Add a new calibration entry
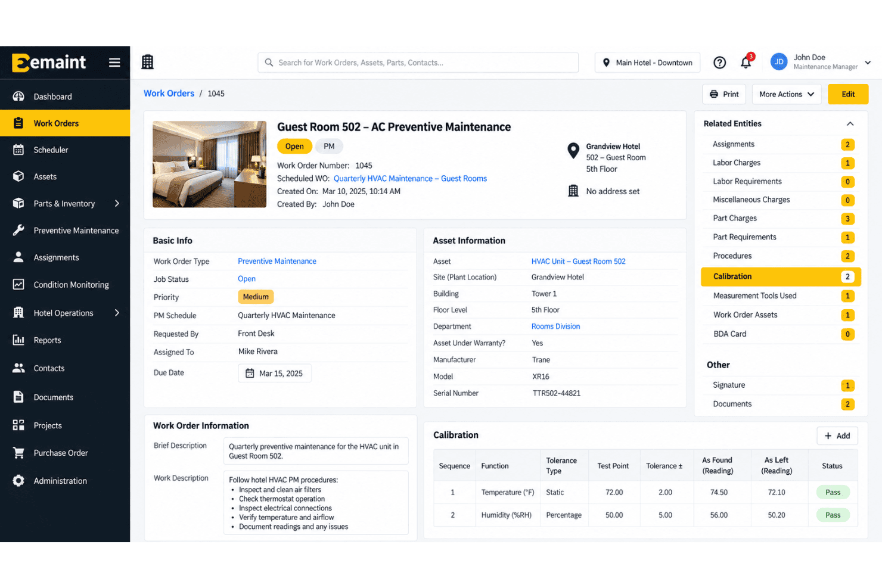 [x=837, y=436]
